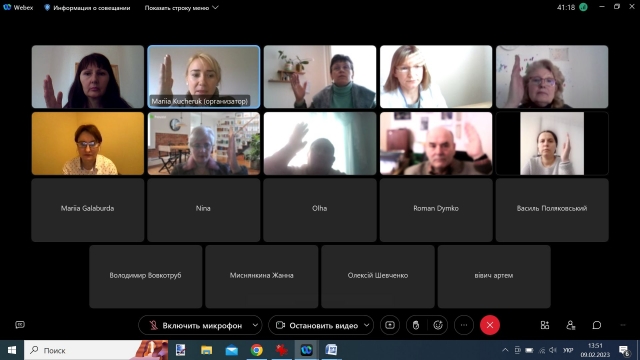The image size is (640, 360).
Task: Click the 41:18 meeting timer
Action: click(566, 7)
